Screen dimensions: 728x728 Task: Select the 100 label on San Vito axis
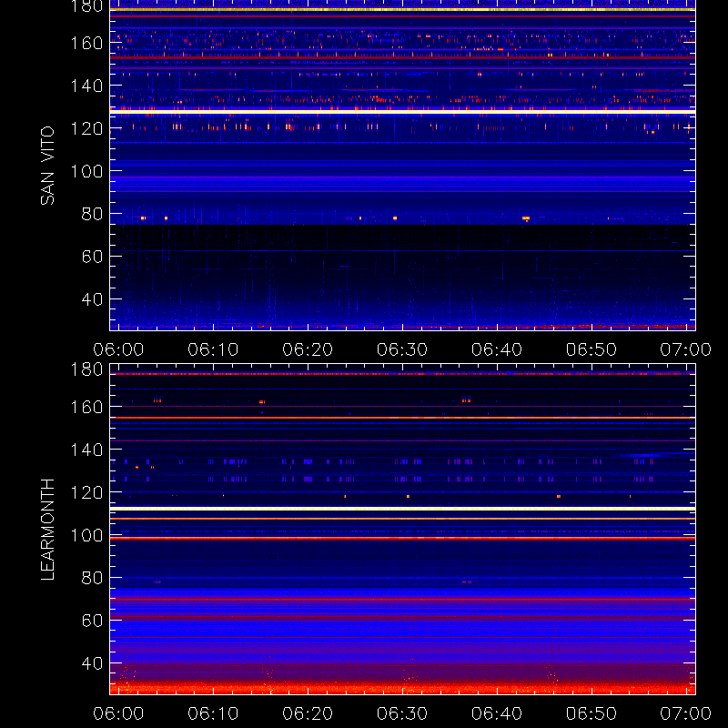click(86, 171)
